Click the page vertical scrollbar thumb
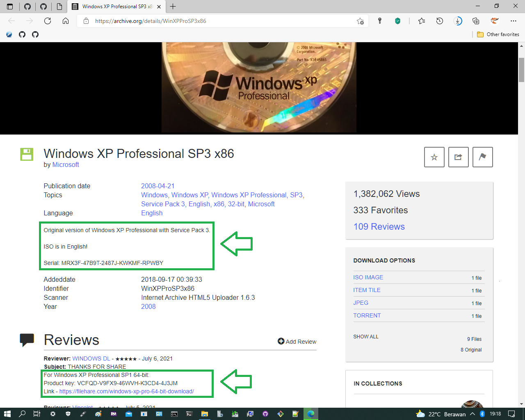525x420 pixels. click(522, 70)
